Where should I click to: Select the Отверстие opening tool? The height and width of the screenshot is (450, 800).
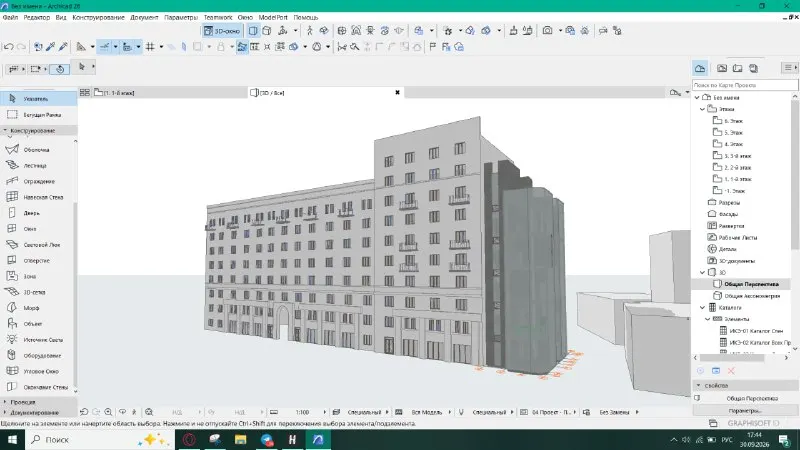point(38,260)
